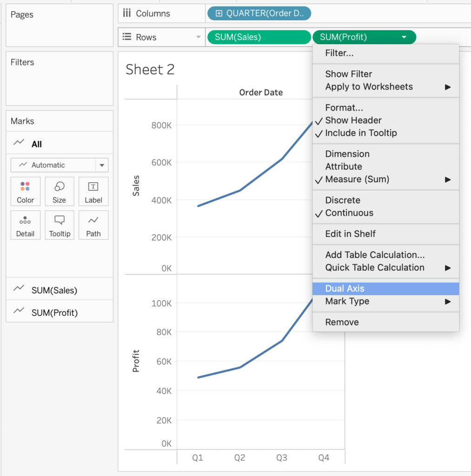
Task: Choose Dual Axis from the context menu
Action: (345, 289)
